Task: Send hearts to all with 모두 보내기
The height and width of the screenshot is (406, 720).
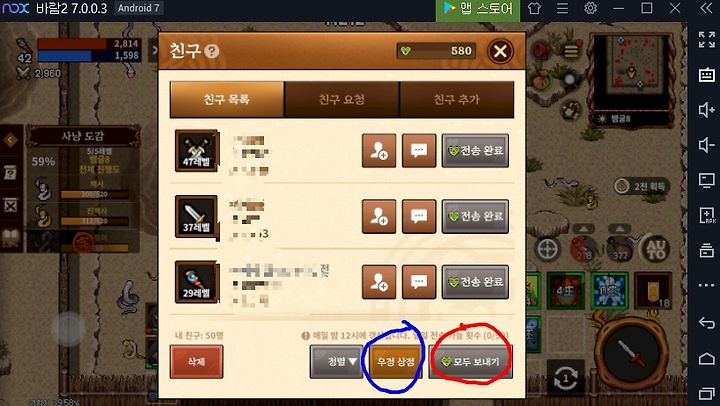Action: coord(471,361)
